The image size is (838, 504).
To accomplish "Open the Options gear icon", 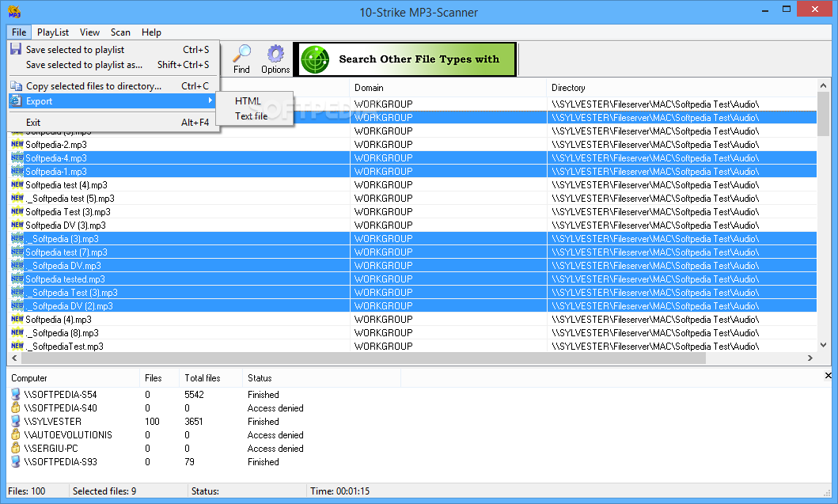I will (x=275, y=54).
